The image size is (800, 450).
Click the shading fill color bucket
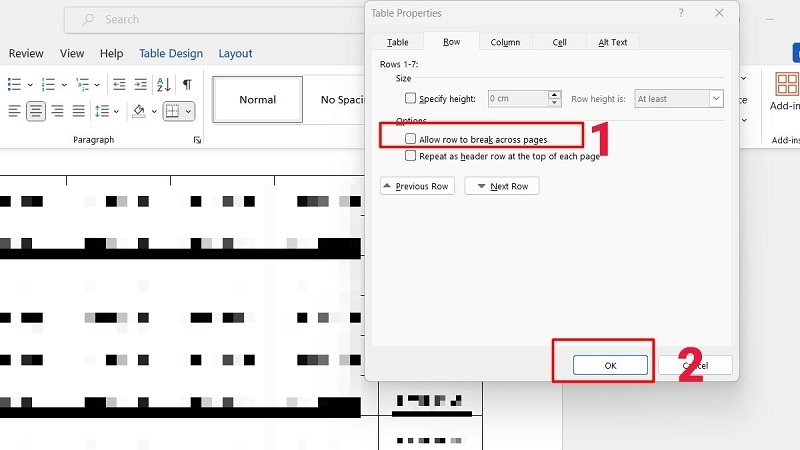point(138,111)
